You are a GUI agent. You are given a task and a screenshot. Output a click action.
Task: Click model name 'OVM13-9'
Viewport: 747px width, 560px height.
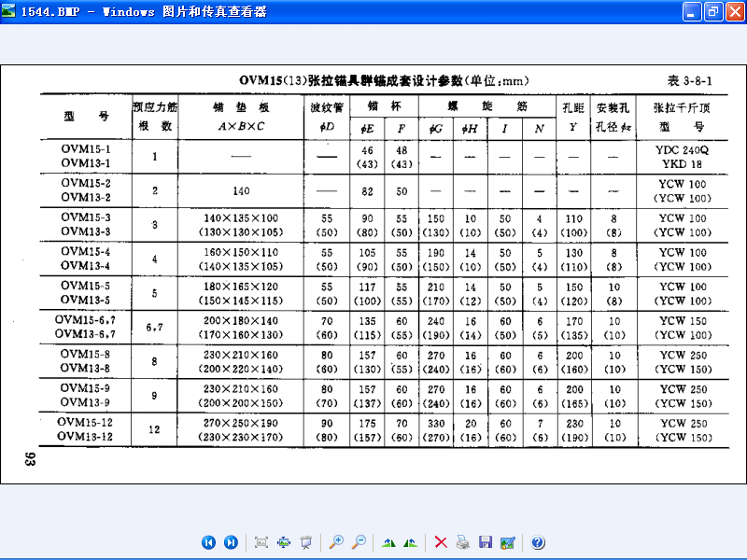click(x=85, y=402)
